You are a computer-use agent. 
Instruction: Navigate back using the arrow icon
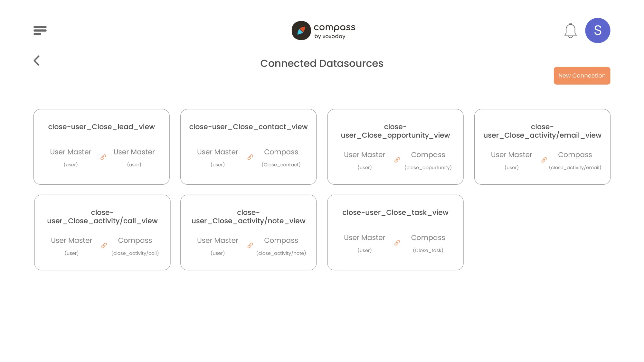coord(37,60)
